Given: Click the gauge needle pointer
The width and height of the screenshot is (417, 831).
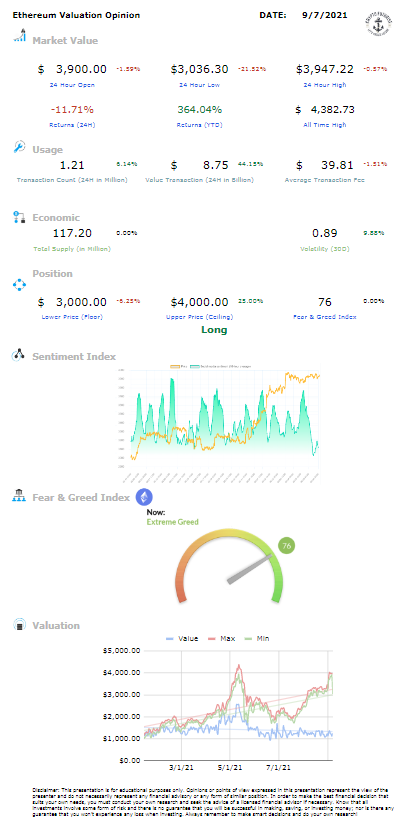Looking at the screenshot, I should click(x=250, y=569).
